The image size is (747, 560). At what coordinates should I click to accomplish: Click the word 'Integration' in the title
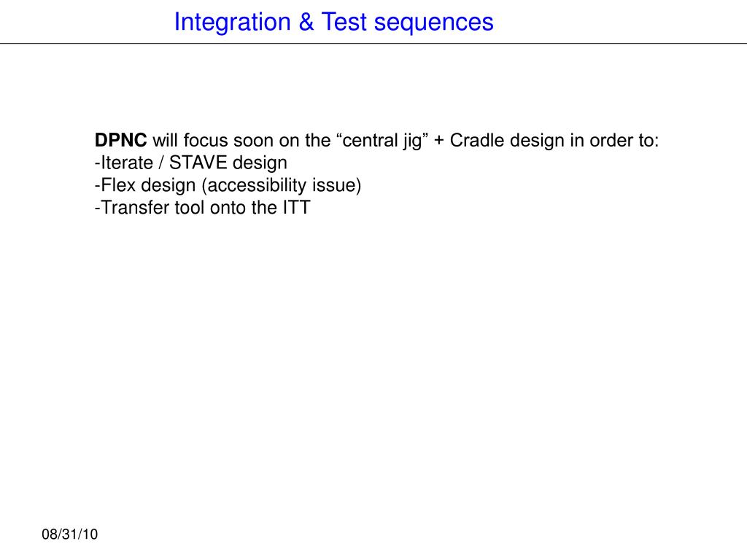point(233,23)
